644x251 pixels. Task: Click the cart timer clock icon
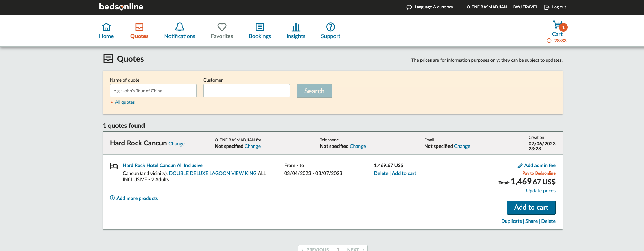point(549,41)
